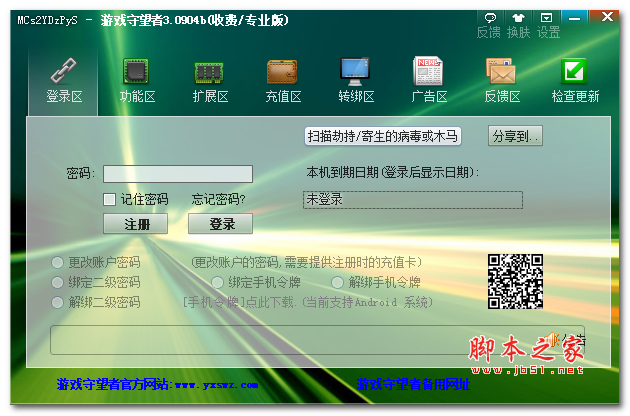Open the 游戏守望者官方网站 link

click(157, 384)
